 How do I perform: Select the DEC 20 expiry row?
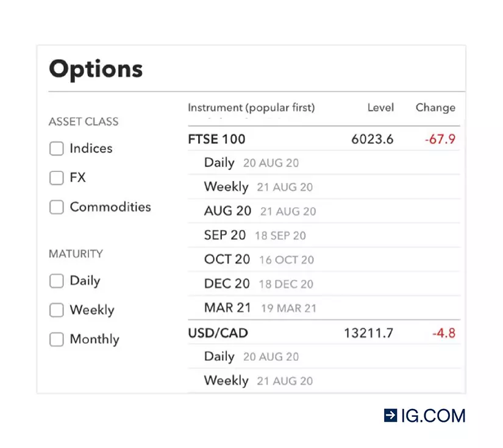259,284
